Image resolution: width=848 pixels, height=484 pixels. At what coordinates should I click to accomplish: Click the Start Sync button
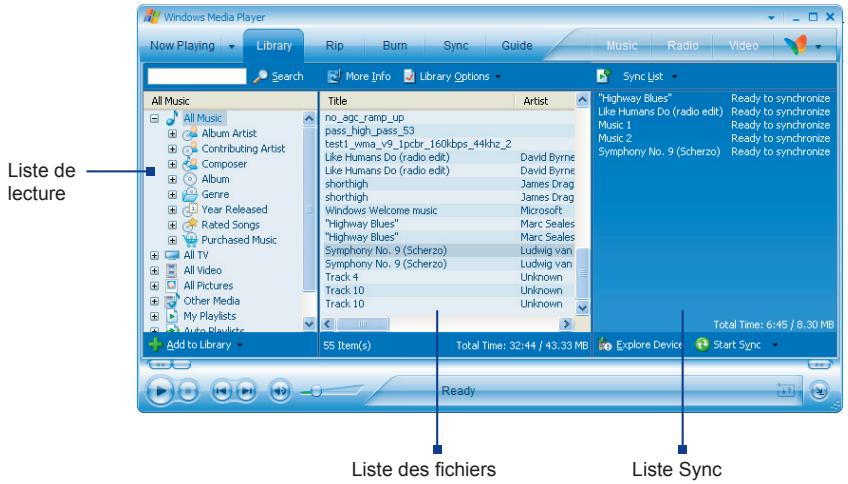[728, 344]
